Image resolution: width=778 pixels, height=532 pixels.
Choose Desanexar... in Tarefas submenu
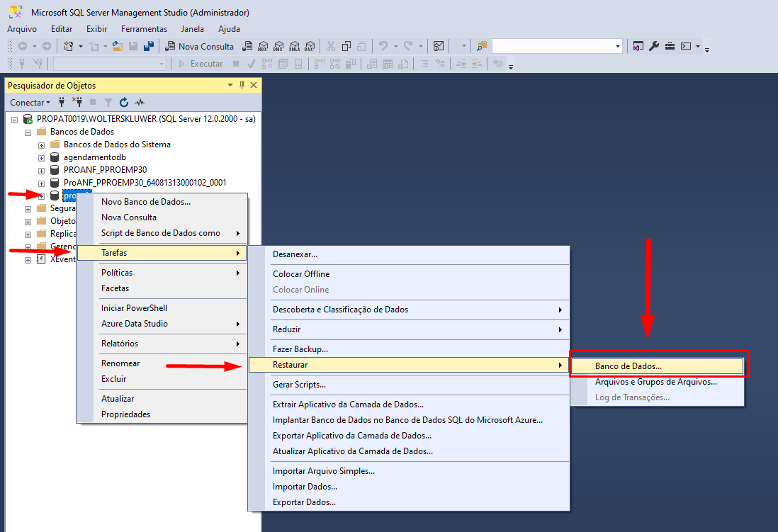(409, 254)
